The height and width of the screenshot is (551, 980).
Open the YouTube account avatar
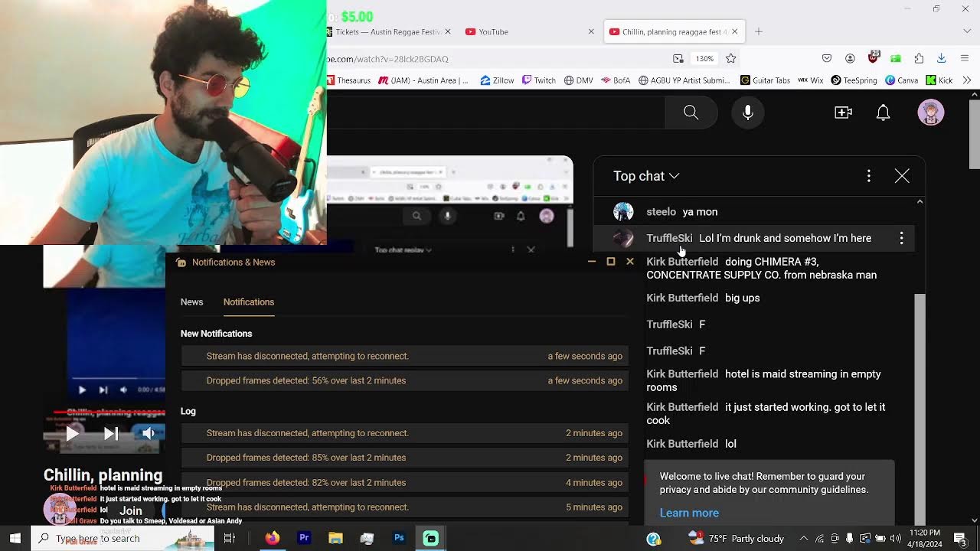(x=931, y=112)
